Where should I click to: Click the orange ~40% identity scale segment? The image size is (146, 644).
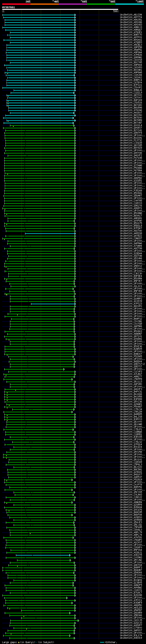(x=45, y=4)
